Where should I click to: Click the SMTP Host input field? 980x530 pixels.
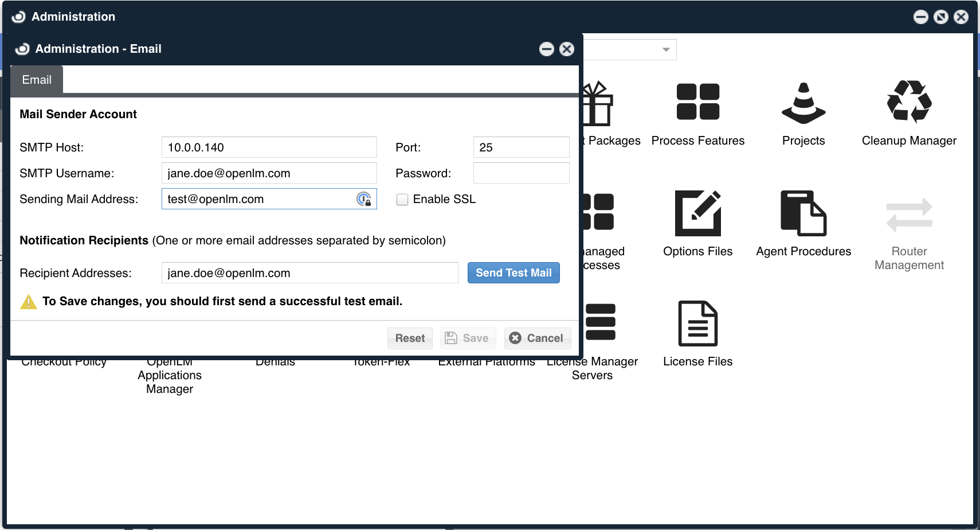[x=269, y=147]
